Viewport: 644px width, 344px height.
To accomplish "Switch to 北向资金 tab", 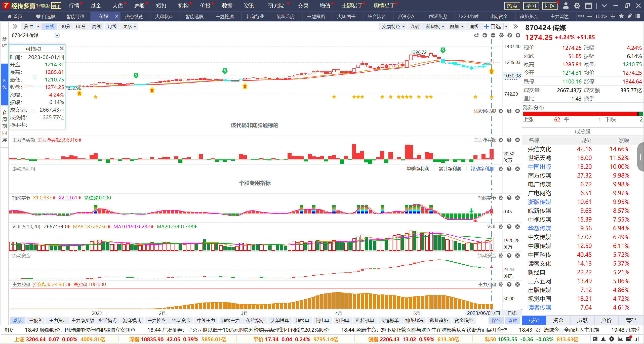I will (x=498, y=16).
